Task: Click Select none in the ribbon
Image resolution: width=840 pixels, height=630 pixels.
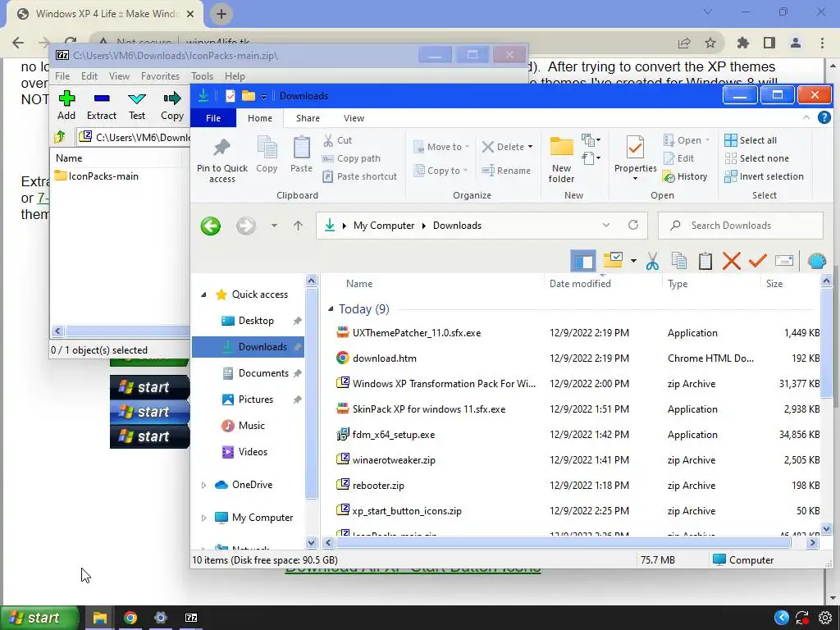Action: [x=756, y=158]
